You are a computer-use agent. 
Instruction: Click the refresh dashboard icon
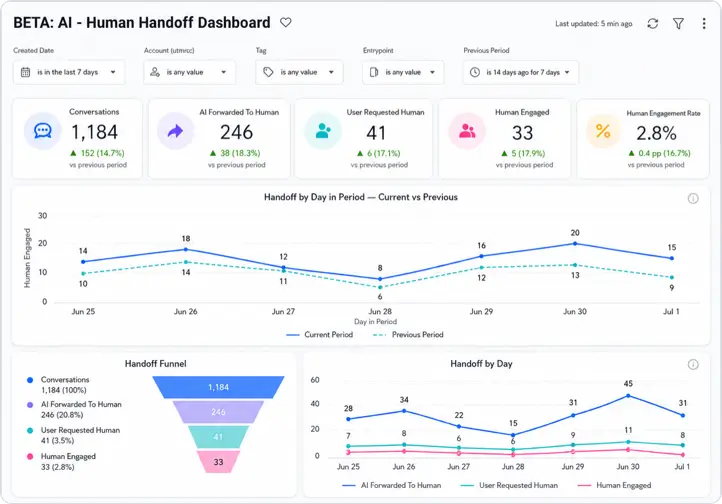tap(652, 23)
